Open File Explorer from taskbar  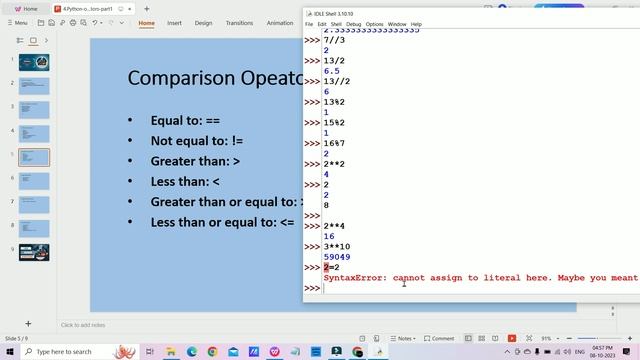tap(171, 351)
